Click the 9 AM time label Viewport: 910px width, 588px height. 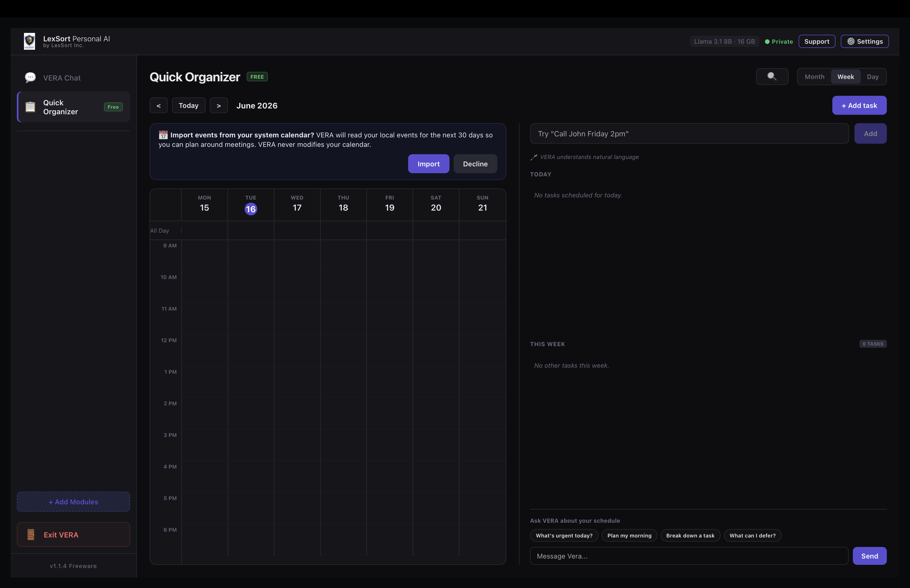(170, 246)
